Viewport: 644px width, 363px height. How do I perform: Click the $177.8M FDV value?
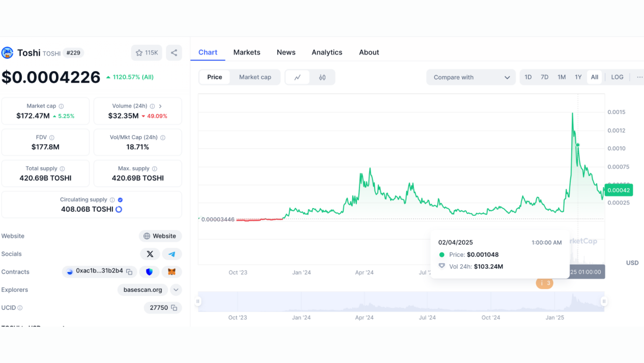coord(46,147)
